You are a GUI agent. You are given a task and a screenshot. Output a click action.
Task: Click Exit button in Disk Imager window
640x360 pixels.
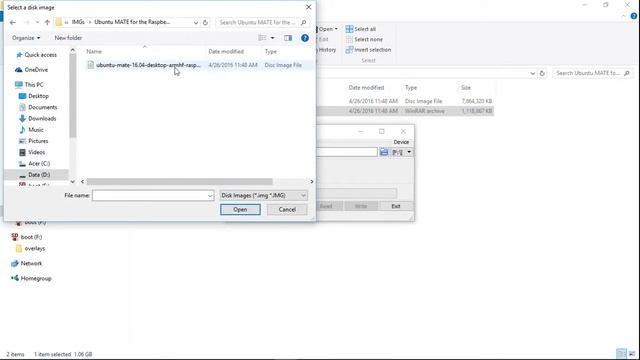(x=396, y=206)
